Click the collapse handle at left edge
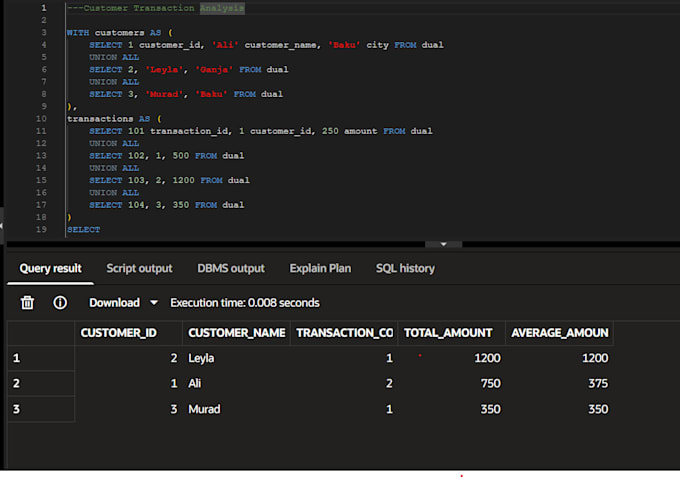Viewport: 680px width, 477px height. point(2,225)
